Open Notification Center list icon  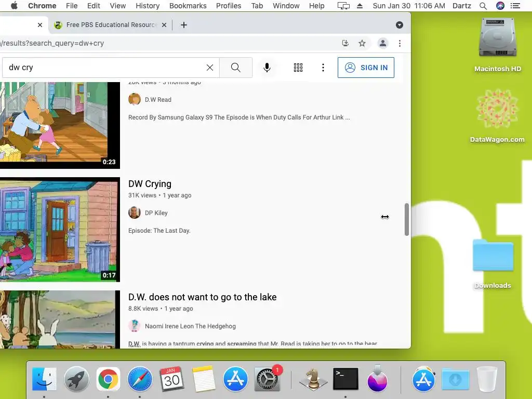pos(515,6)
